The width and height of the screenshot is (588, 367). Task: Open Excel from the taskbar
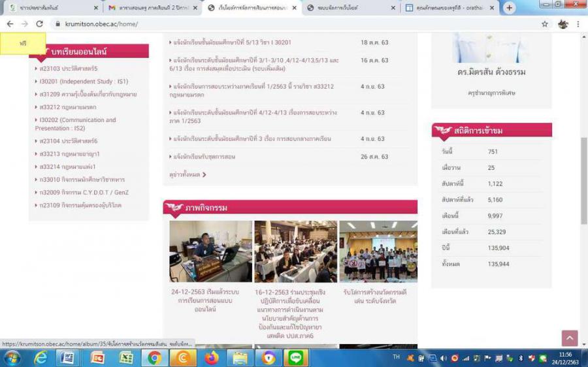click(x=126, y=358)
